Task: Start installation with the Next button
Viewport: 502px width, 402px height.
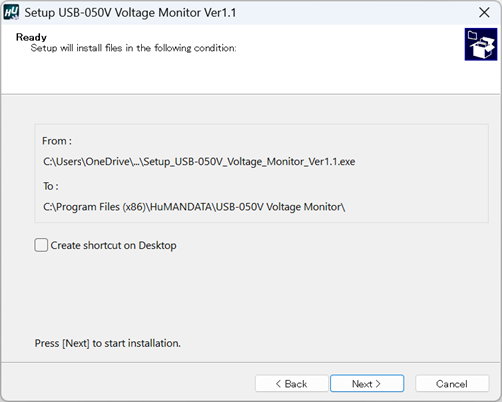Action: (x=367, y=383)
